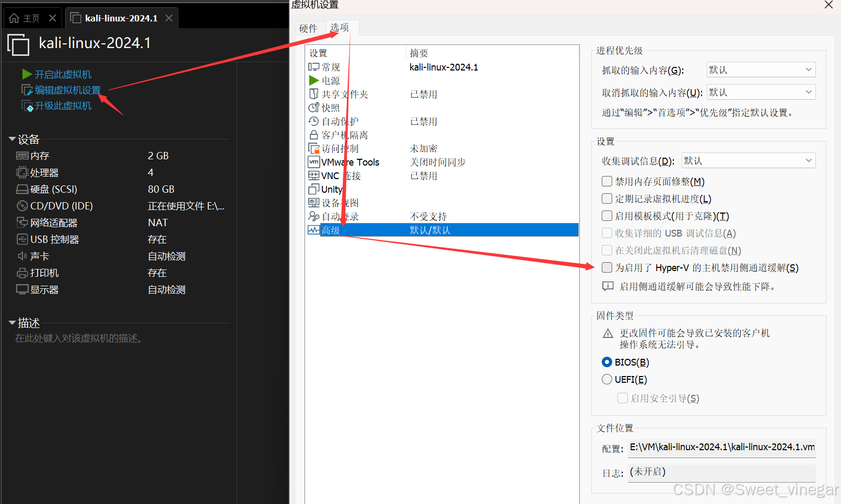Check 在关闭此虚拟机后清理磁盘(N)

coord(607,250)
